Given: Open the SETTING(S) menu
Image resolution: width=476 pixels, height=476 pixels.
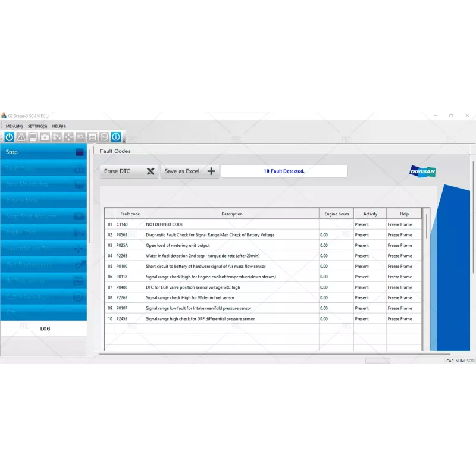Looking at the screenshot, I should 37,126.
